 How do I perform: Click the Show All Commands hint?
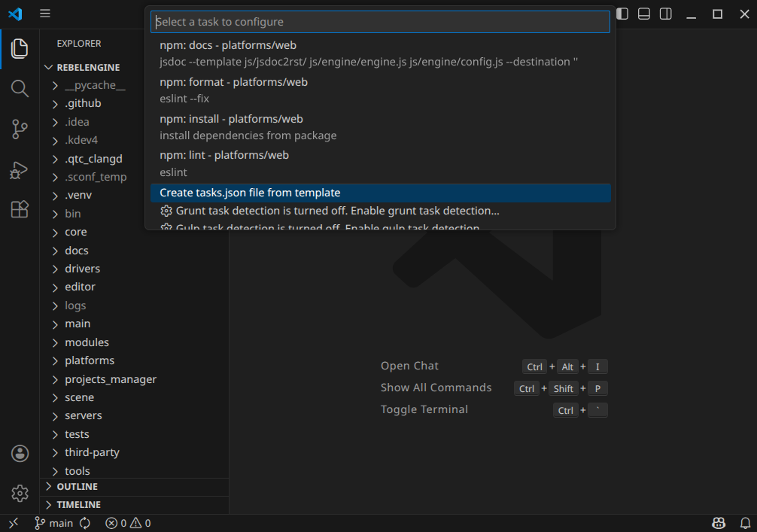pyautogui.click(x=436, y=388)
